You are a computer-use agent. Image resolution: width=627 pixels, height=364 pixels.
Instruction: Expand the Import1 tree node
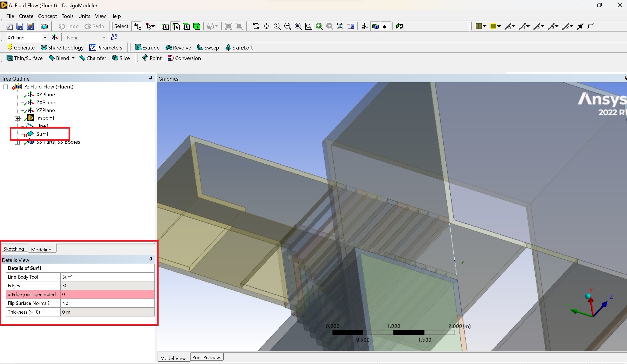pyautogui.click(x=17, y=118)
